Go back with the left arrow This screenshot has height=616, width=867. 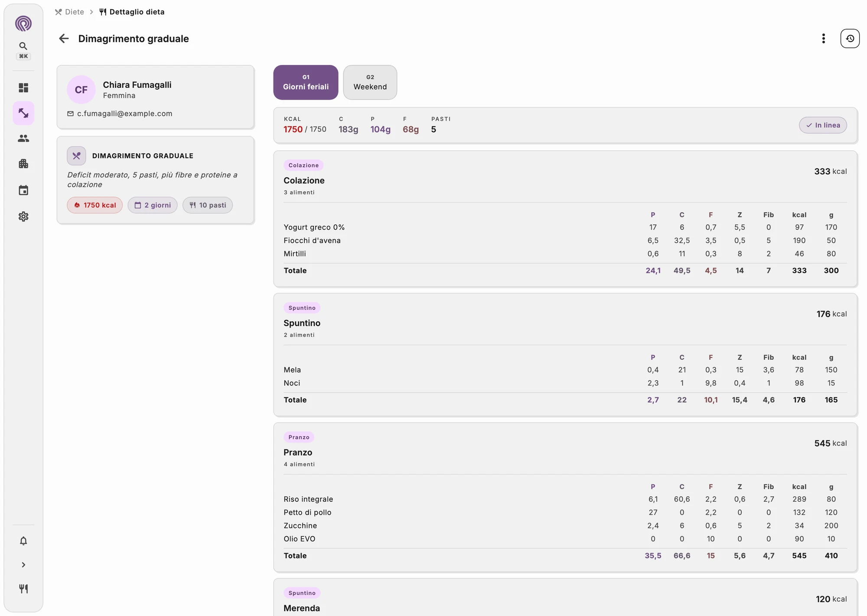click(x=64, y=39)
